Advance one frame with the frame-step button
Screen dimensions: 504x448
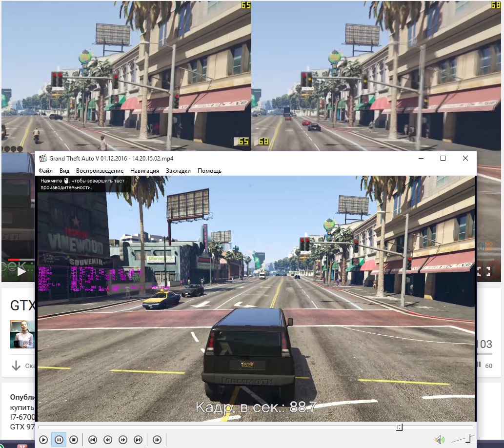click(157, 440)
